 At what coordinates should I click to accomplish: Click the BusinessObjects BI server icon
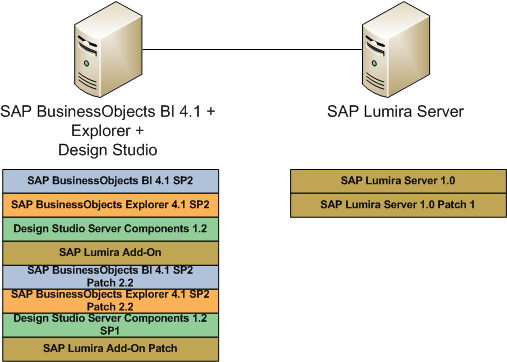(108, 49)
